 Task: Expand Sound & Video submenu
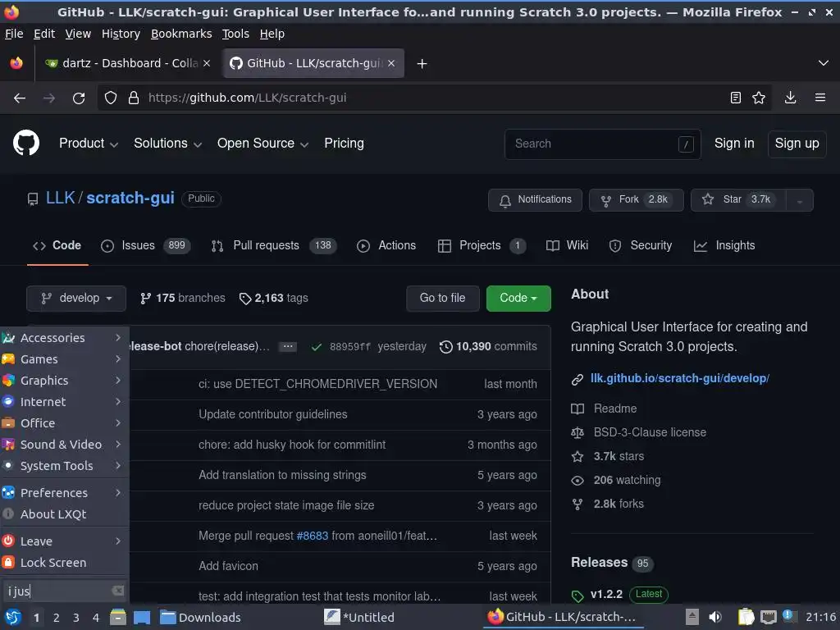click(x=64, y=445)
